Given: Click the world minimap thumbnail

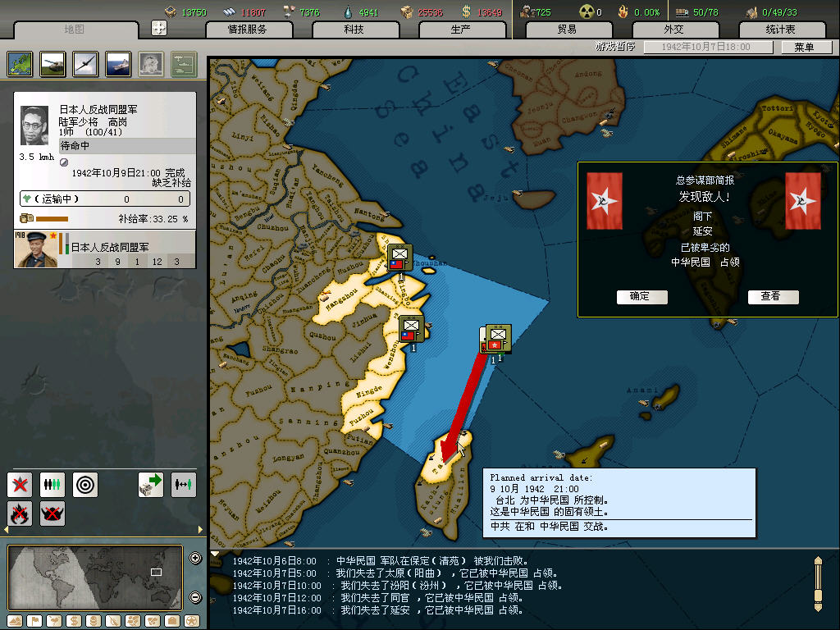Looking at the screenshot, I should click(x=95, y=578).
